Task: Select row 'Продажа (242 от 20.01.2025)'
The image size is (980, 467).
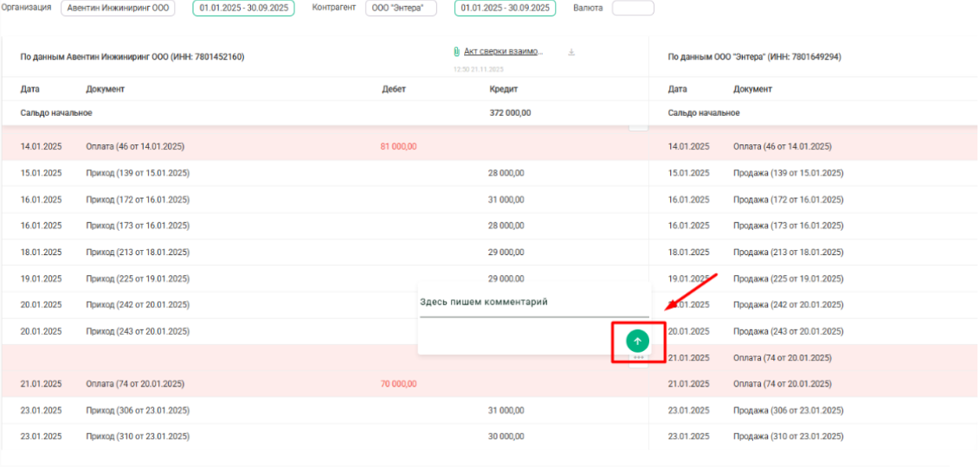Action: tap(788, 304)
